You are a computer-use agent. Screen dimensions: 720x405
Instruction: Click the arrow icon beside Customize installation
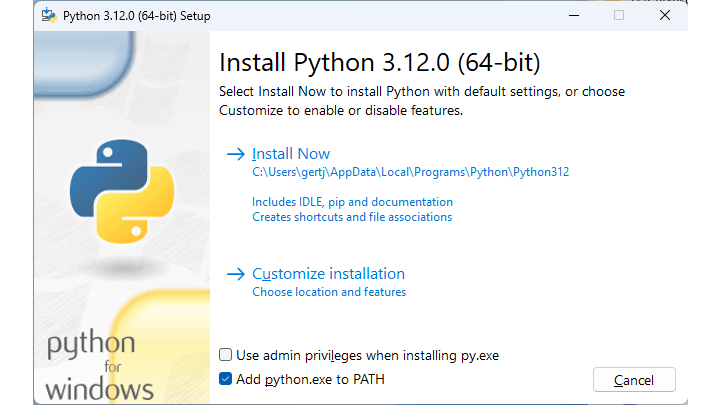click(236, 274)
